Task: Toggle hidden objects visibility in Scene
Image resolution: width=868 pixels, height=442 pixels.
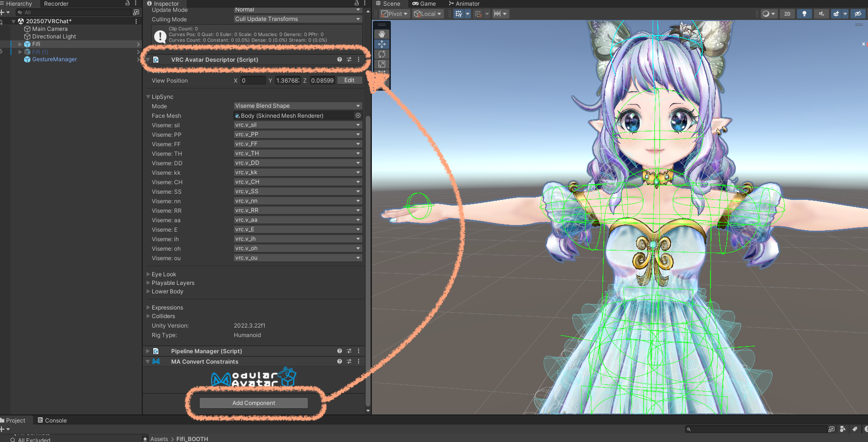Action: 858,14
